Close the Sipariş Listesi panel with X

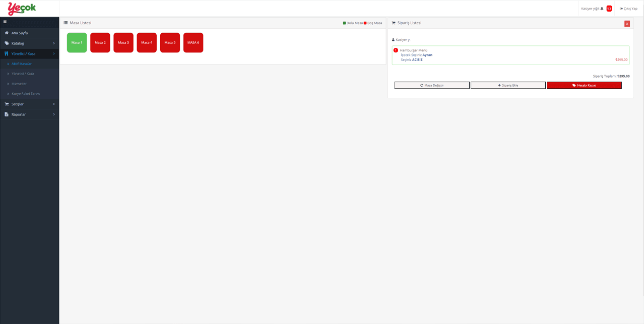tap(627, 24)
